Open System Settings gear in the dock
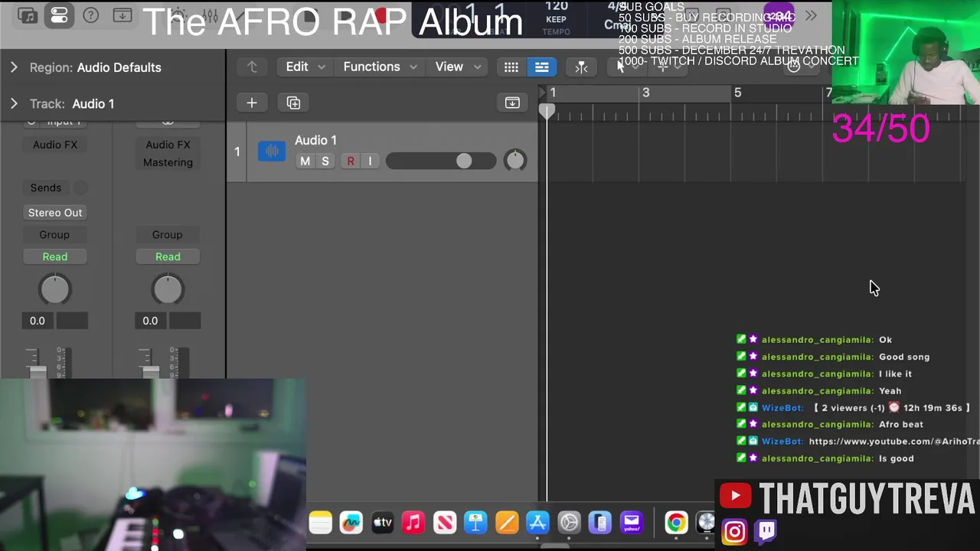 coord(569,523)
